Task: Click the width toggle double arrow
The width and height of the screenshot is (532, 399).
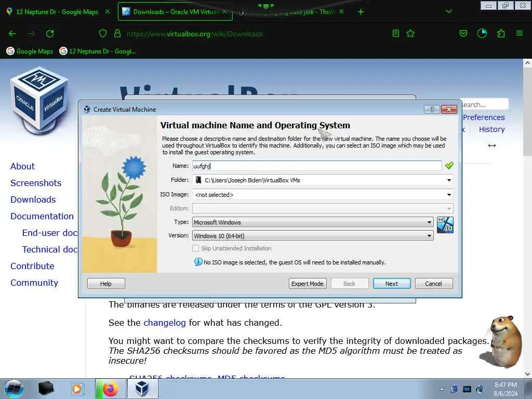Action: coord(491,145)
